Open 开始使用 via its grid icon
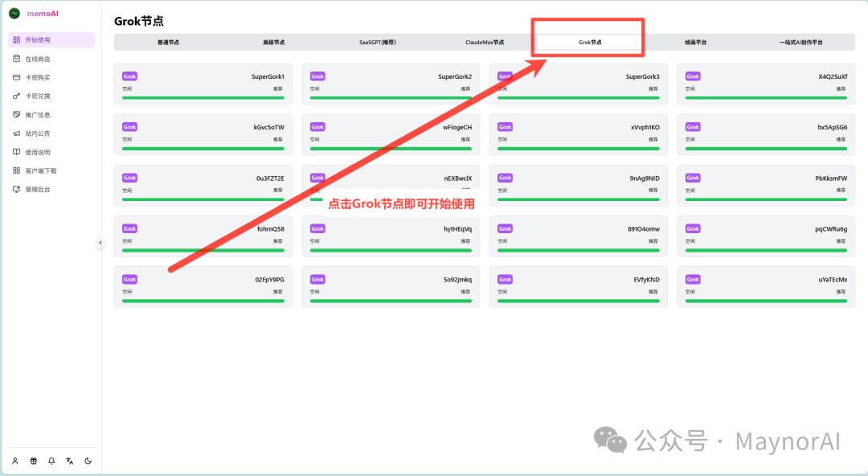The image size is (868, 476). coord(17,40)
